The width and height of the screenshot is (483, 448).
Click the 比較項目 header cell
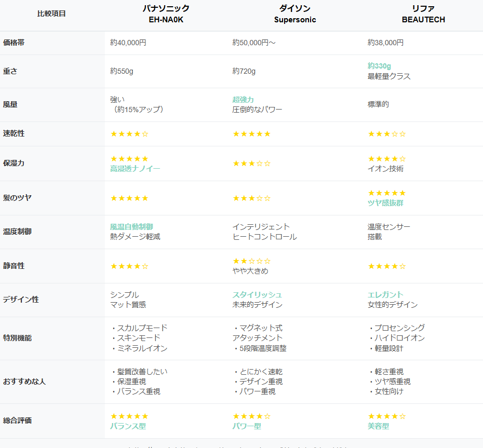[52, 14]
